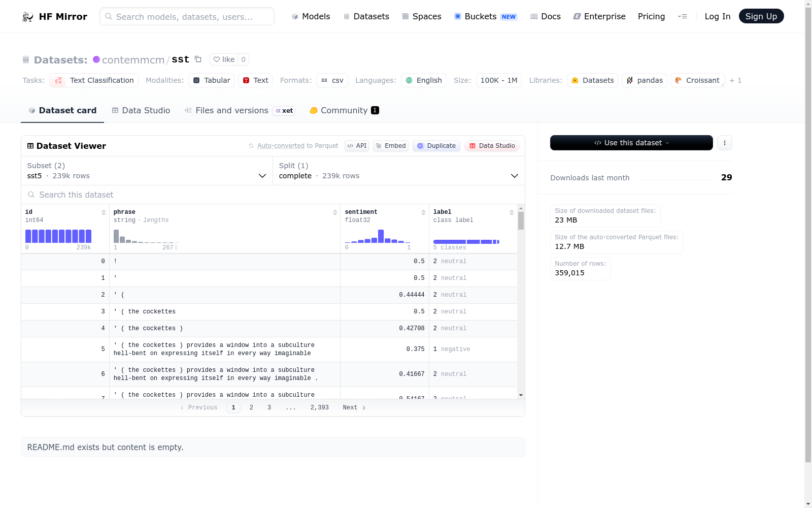Click the phrase lengths histogram
Image resolution: width=812 pixels, height=508 pixels.
click(146, 236)
